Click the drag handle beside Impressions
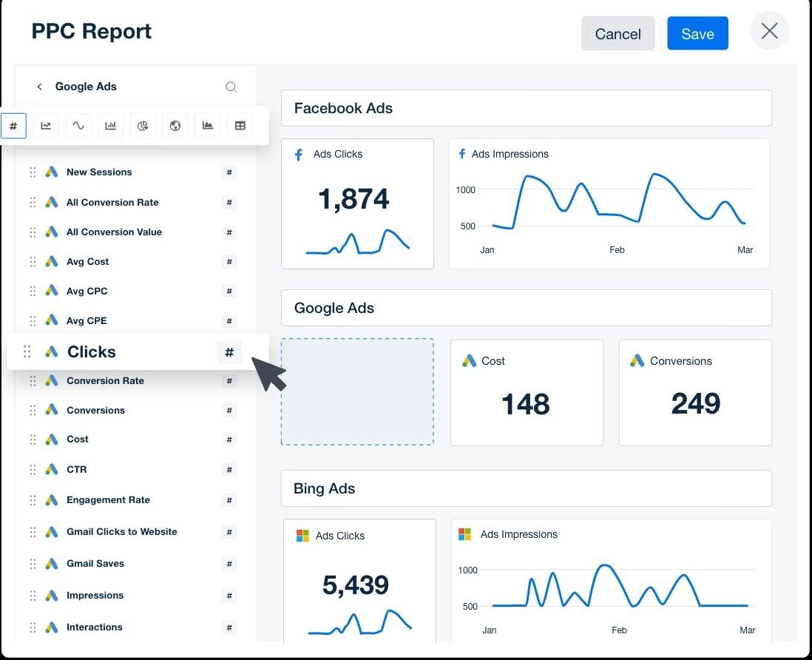Viewport: 812px width, 660px height. (x=33, y=596)
